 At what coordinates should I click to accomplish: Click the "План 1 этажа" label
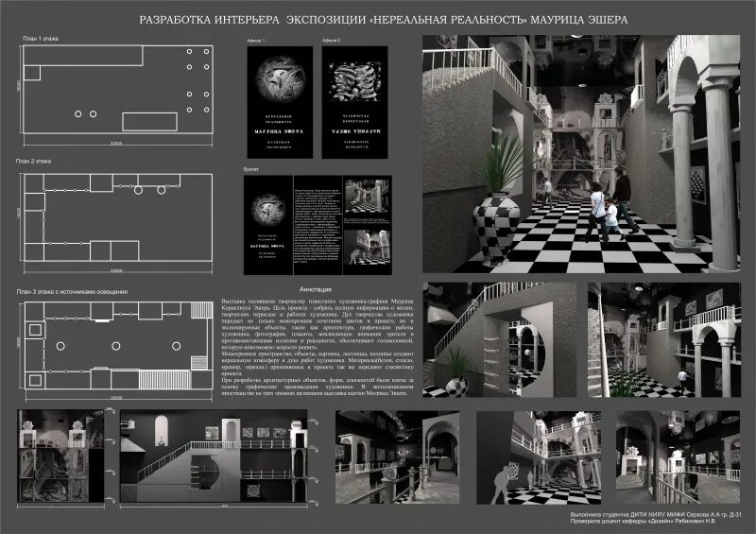pos(41,38)
